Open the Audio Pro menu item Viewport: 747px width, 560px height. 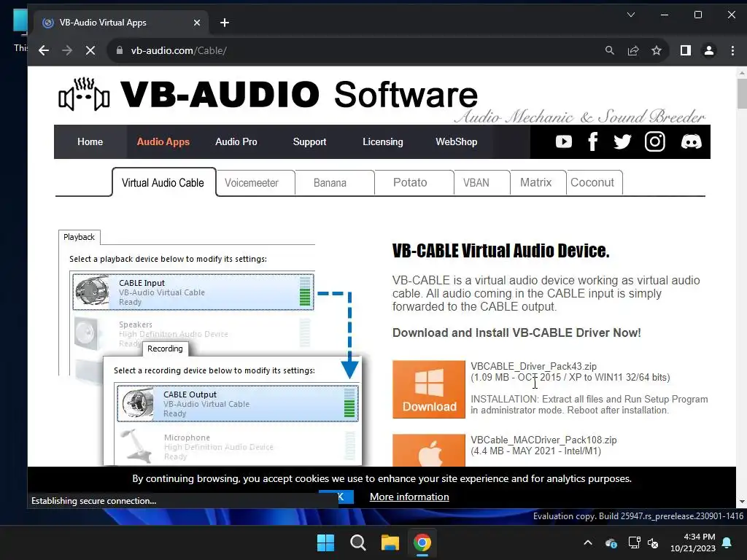[x=236, y=142]
